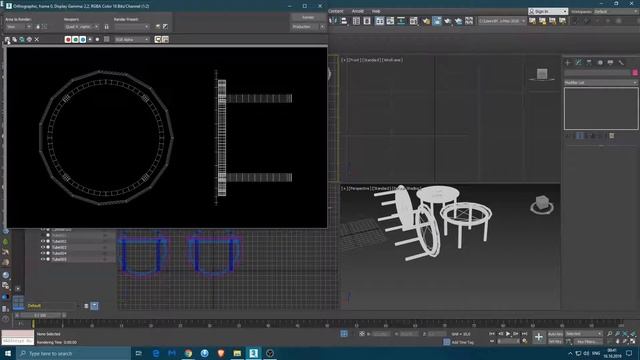Image resolution: width=640 pixels, height=360 pixels.
Task: Click the Mirror tool icon in main toolbar
Action: pyautogui.click(x=333, y=21)
